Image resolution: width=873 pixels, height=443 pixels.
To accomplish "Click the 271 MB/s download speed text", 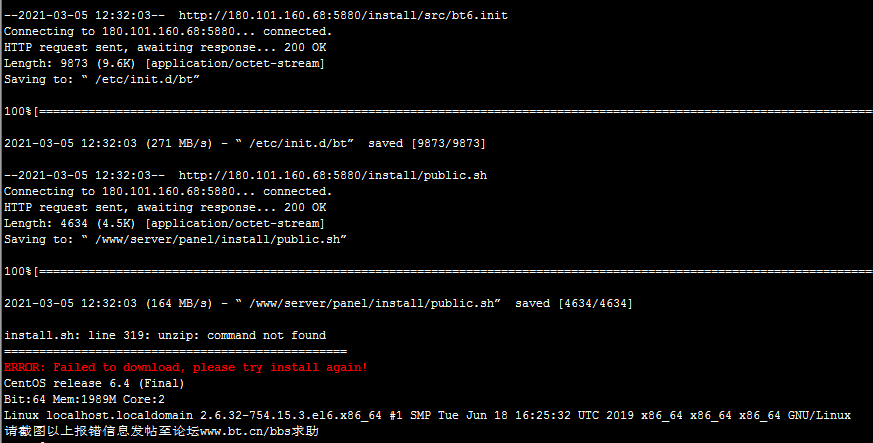I will click(179, 144).
